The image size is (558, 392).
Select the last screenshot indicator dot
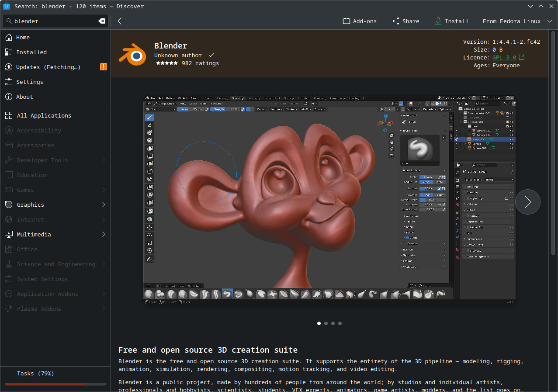click(340, 323)
